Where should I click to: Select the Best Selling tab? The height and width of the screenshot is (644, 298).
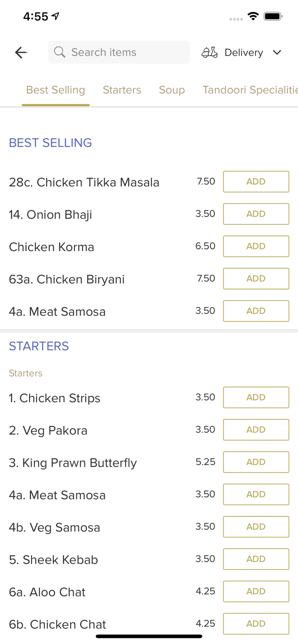(x=55, y=90)
